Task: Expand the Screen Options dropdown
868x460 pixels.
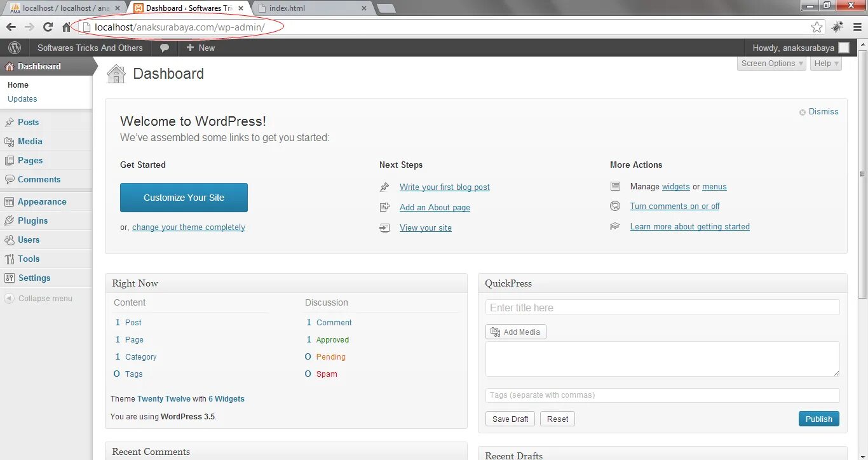Action: [x=772, y=64]
